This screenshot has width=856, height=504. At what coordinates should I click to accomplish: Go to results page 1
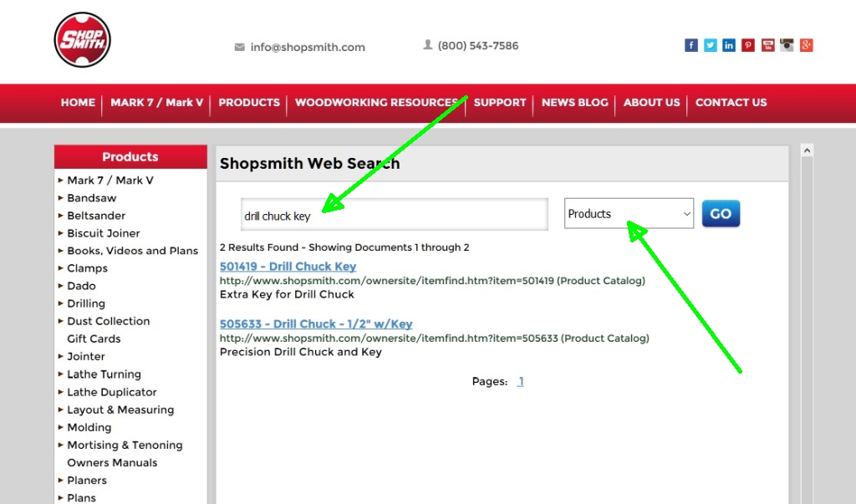[521, 382]
